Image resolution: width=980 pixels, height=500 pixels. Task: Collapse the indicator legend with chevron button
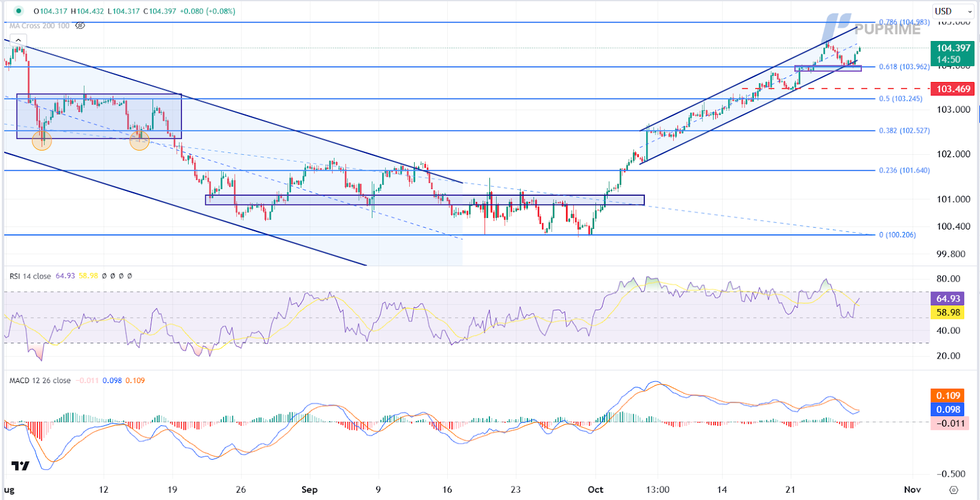tap(18, 40)
